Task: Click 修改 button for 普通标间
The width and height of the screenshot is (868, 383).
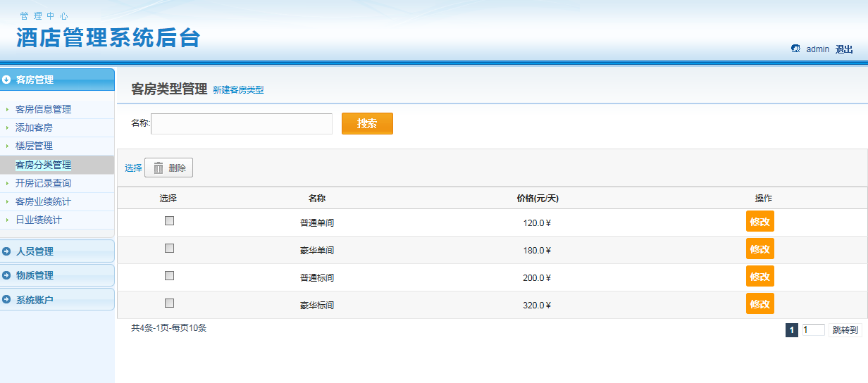Action: pyautogui.click(x=760, y=276)
